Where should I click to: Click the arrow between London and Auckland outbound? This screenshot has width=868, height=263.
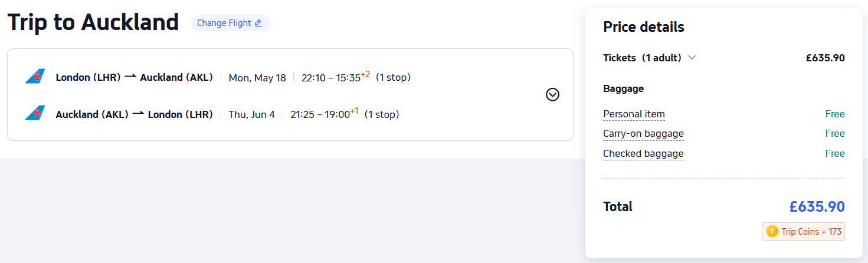pyautogui.click(x=130, y=77)
